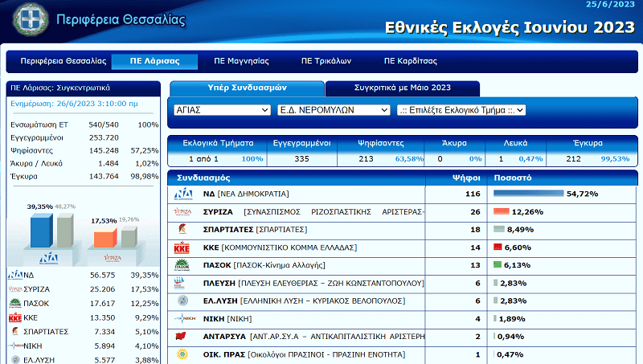
Task: Go to Περιφέρεια Θεσσαλίας overview
Action: (x=63, y=61)
